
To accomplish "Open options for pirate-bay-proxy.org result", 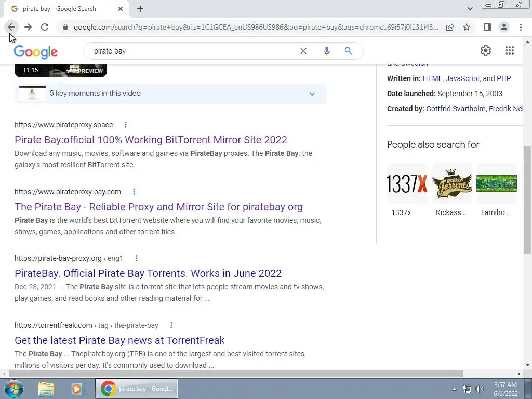I will [137, 258].
